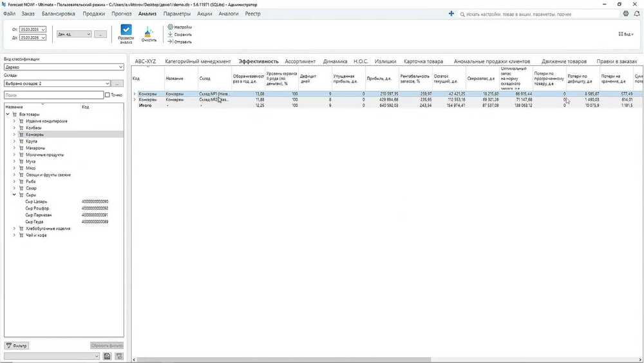Switch to Карточка товара tab
The width and height of the screenshot is (644, 363).
coord(424,61)
